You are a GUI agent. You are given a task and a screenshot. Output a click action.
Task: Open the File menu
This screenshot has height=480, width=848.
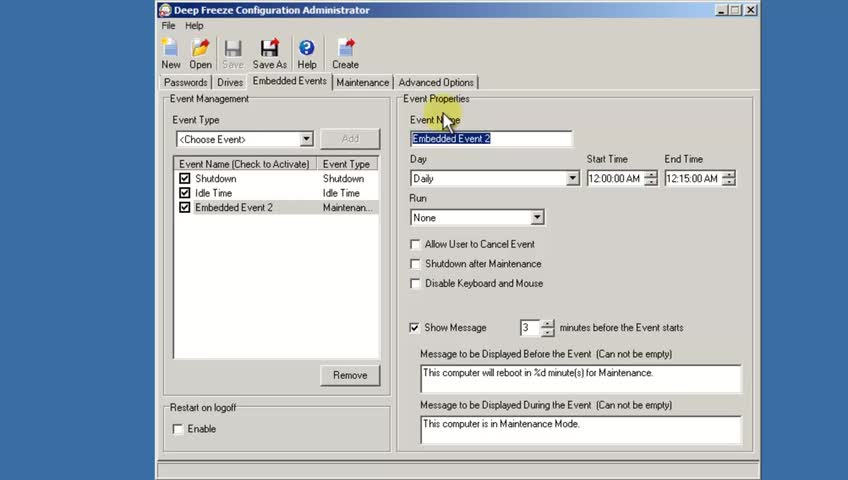[x=168, y=25]
